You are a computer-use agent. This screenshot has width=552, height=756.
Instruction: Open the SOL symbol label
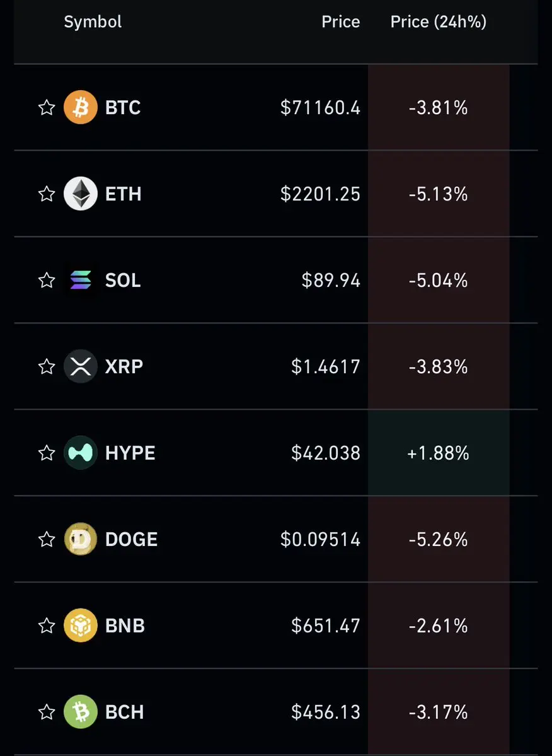123,280
